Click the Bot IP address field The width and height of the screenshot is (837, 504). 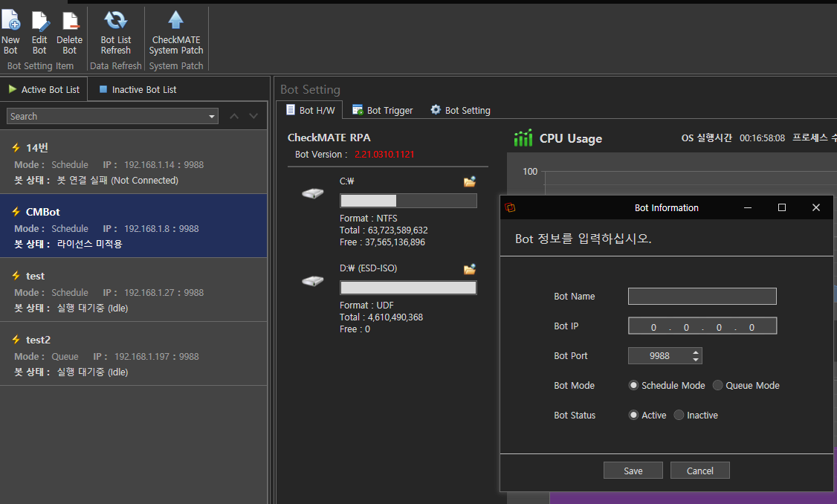click(x=702, y=326)
